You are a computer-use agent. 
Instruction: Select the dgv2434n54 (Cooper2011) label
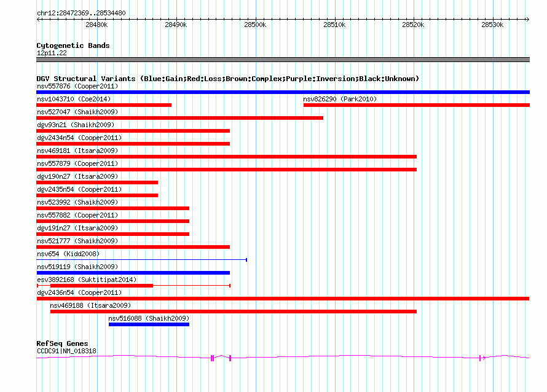point(79,138)
